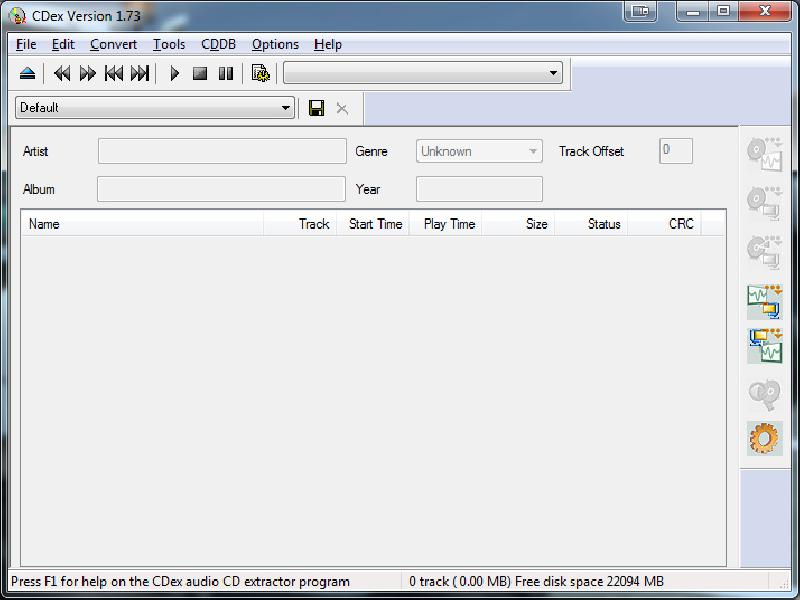This screenshot has height=600, width=800.
Task: Save the profile with the floppy disk icon
Action: 316,108
